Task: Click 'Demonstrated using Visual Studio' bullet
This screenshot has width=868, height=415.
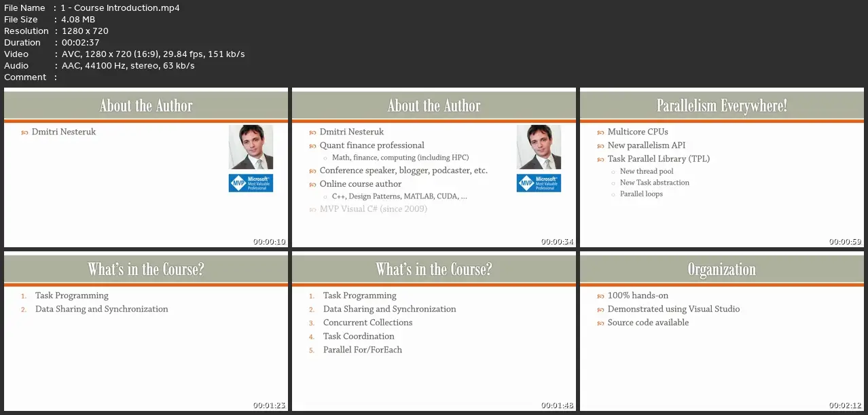Action: click(x=674, y=309)
